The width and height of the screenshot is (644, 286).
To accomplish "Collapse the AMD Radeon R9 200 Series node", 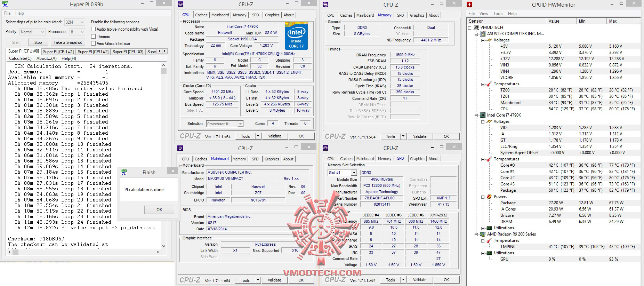I will click(x=476, y=234).
